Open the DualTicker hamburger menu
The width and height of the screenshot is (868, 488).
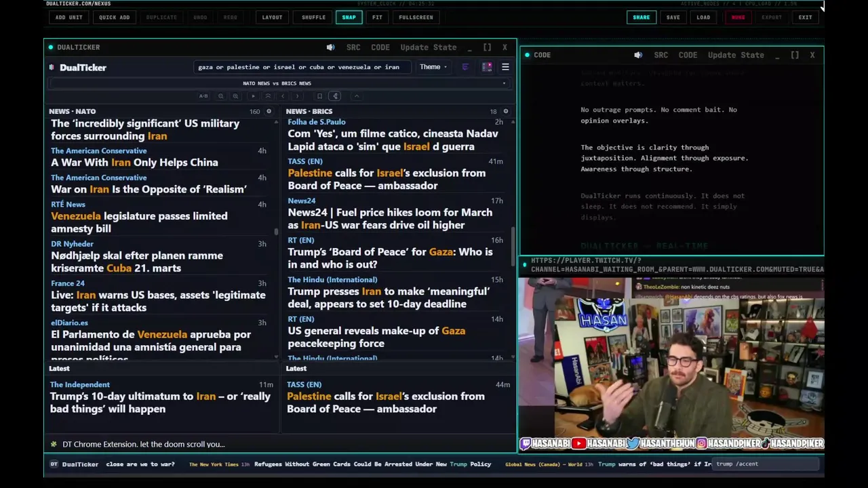[505, 67]
